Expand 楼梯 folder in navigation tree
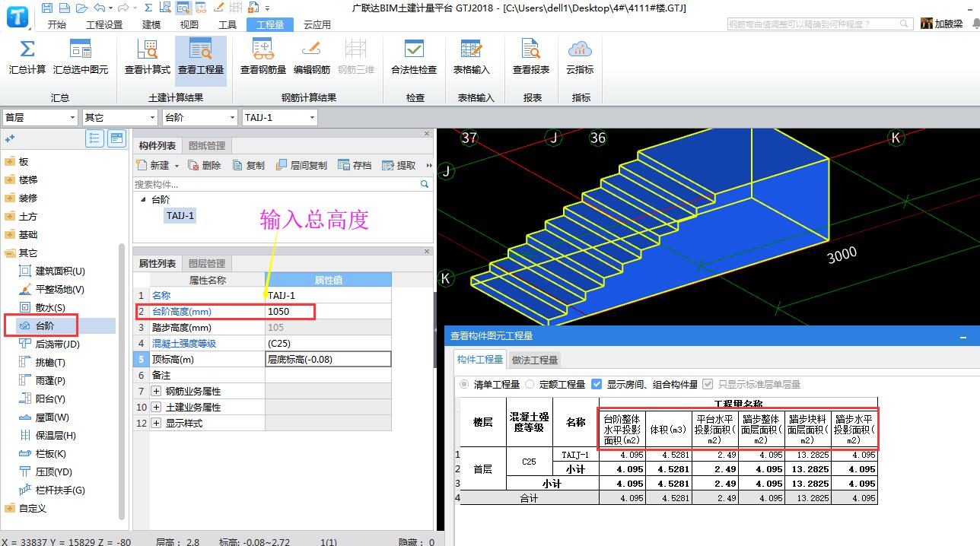Screen dimensions: 980x546 9,179
